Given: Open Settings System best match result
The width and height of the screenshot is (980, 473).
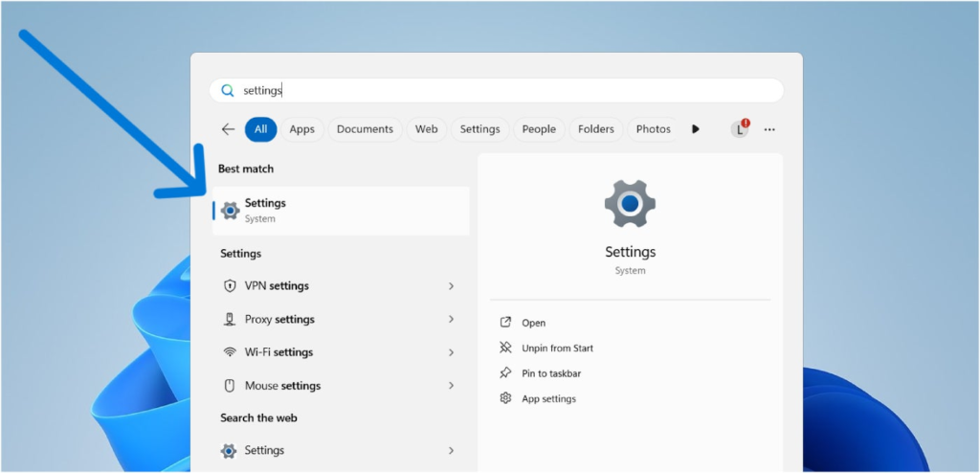Looking at the screenshot, I should coord(341,211).
